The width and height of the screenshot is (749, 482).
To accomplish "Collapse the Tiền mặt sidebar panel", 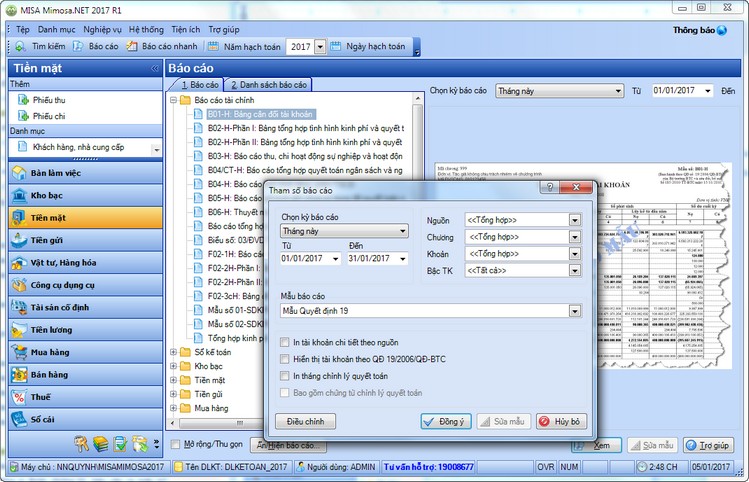I will pyautogui.click(x=155, y=68).
